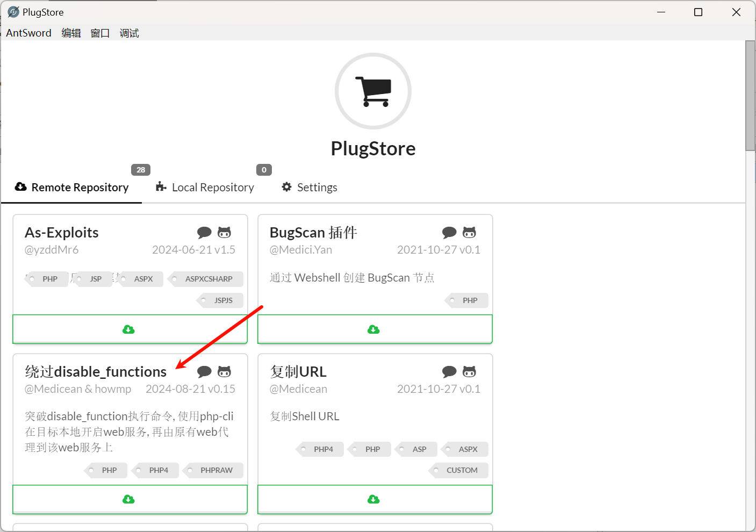Open GitHub link for disable_functions bypass plugin

tap(224, 372)
